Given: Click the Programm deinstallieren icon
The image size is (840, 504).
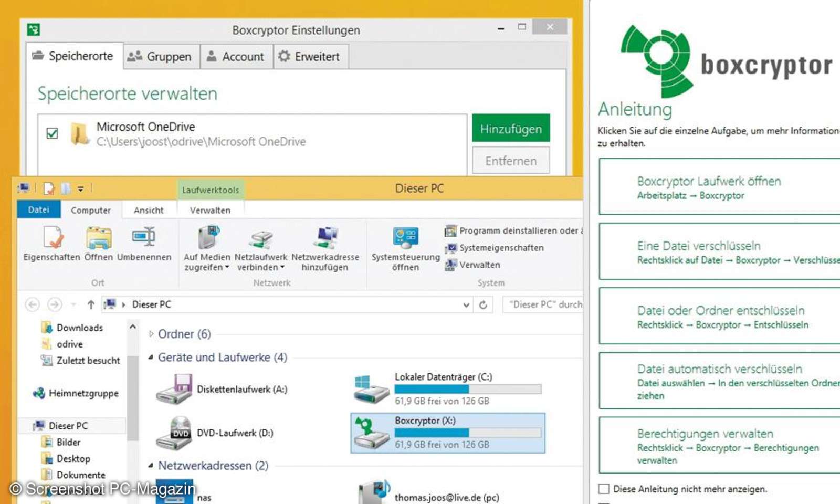Looking at the screenshot, I should [x=451, y=230].
